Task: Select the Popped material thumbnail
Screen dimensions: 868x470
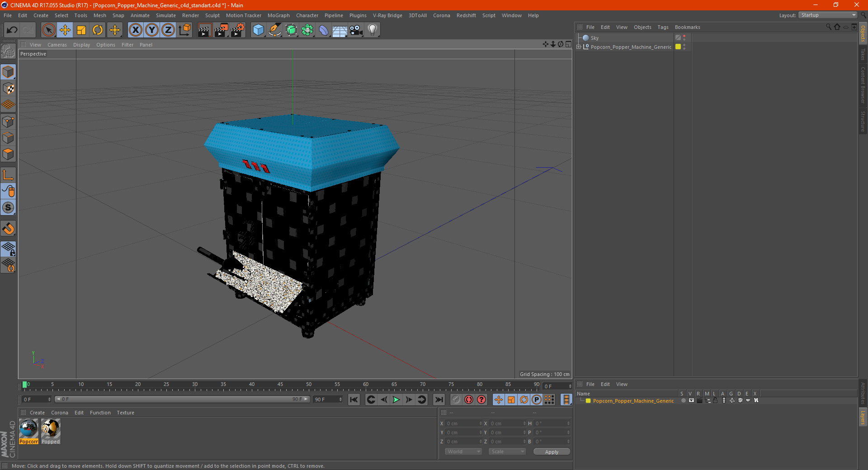Action: 51,432
